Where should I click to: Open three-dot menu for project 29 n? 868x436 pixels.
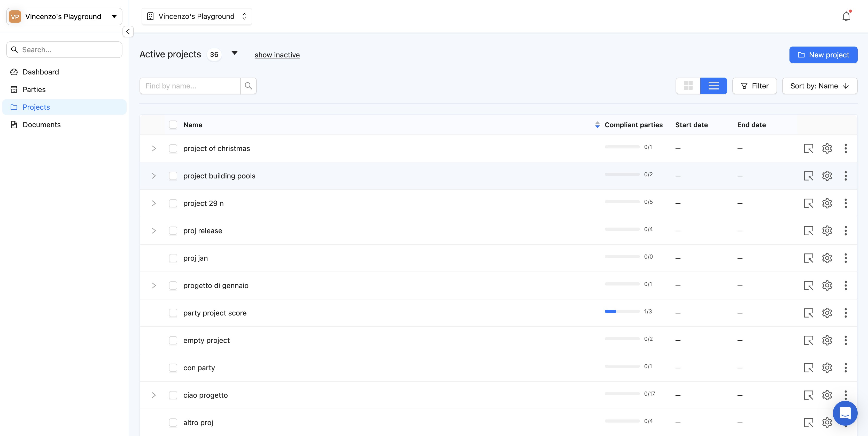[x=846, y=203]
